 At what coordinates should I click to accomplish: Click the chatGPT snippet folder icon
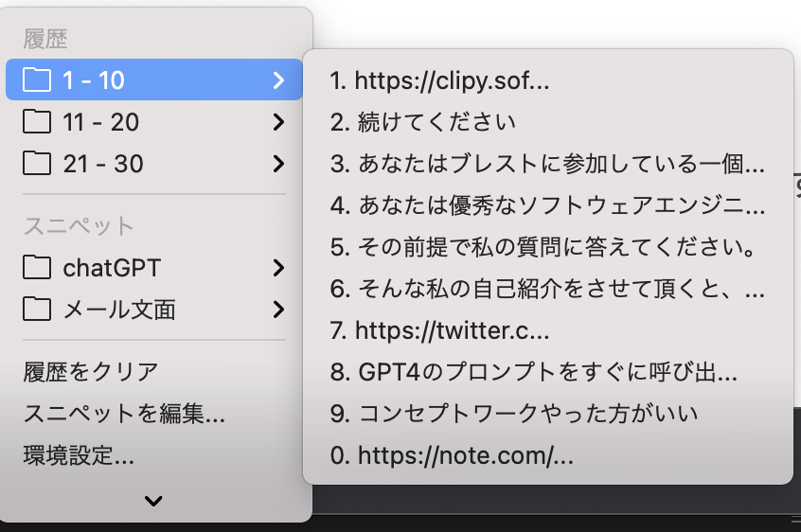point(37,268)
